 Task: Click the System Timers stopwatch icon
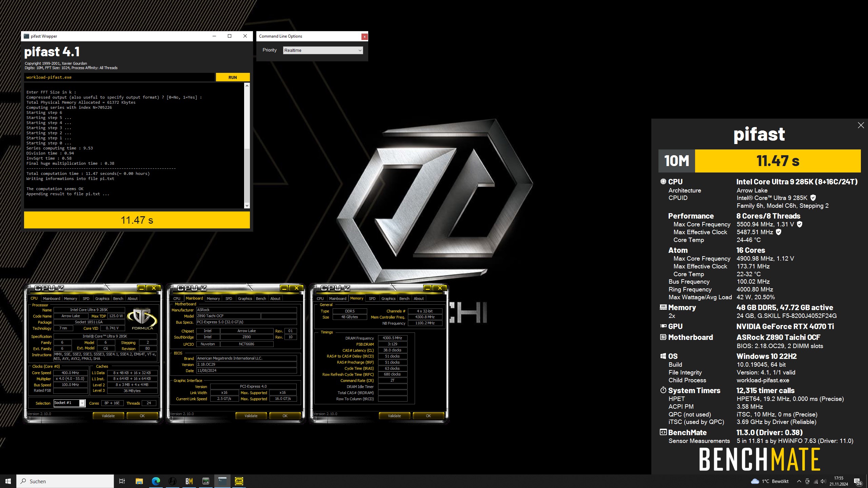(x=663, y=390)
